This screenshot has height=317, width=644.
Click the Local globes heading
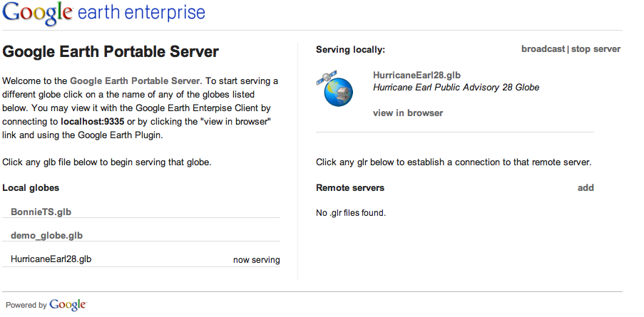31,187
